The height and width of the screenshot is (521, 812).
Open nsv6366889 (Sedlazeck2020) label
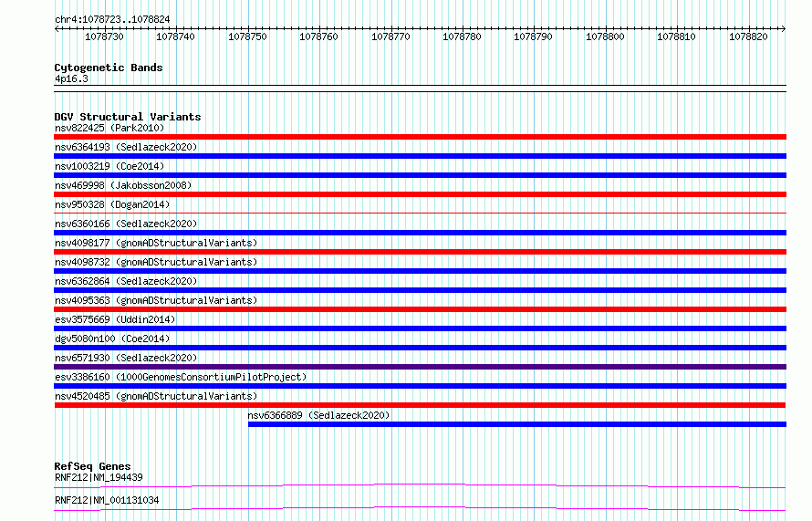click(x=318, y=415)
